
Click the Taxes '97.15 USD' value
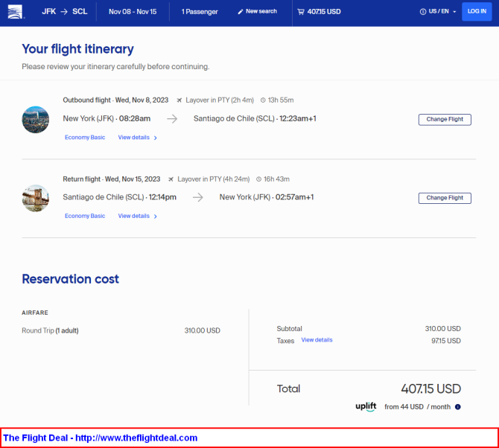(446, 341)
